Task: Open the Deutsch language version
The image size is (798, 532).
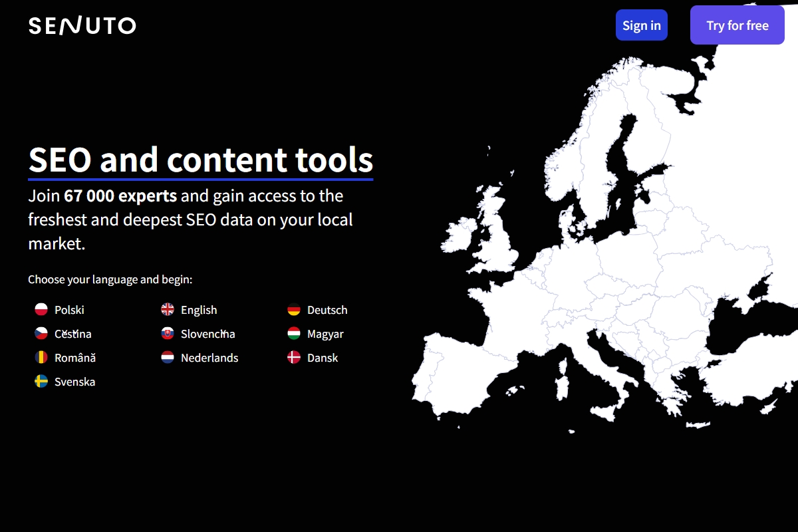Action: [x=327, y=310]
